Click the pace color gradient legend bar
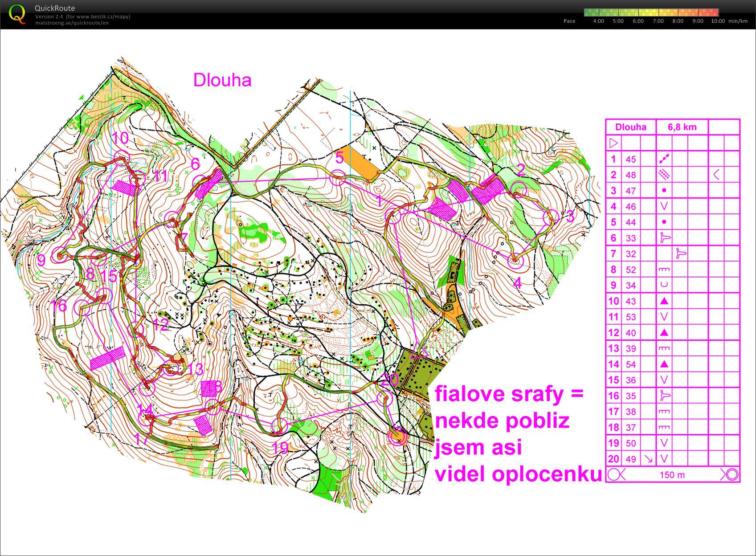756x556 pixels. click(x=651, y=12)
